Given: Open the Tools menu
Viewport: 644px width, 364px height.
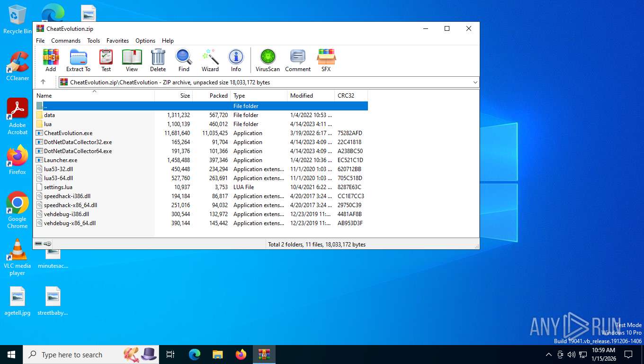Looking at the screenshot, I should [93, 41].
